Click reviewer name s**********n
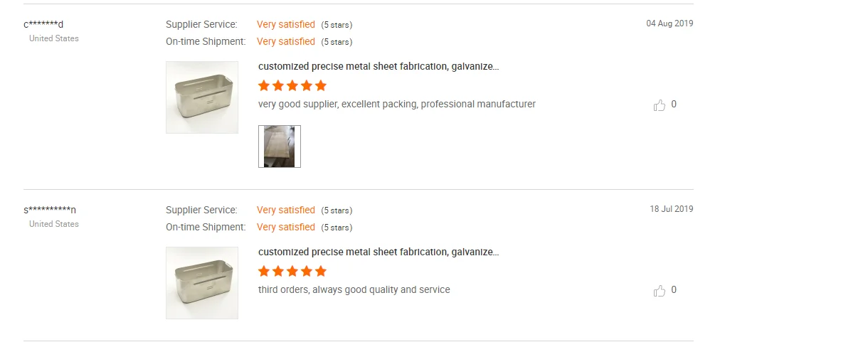868x347 pixels. tap(50, 210)
